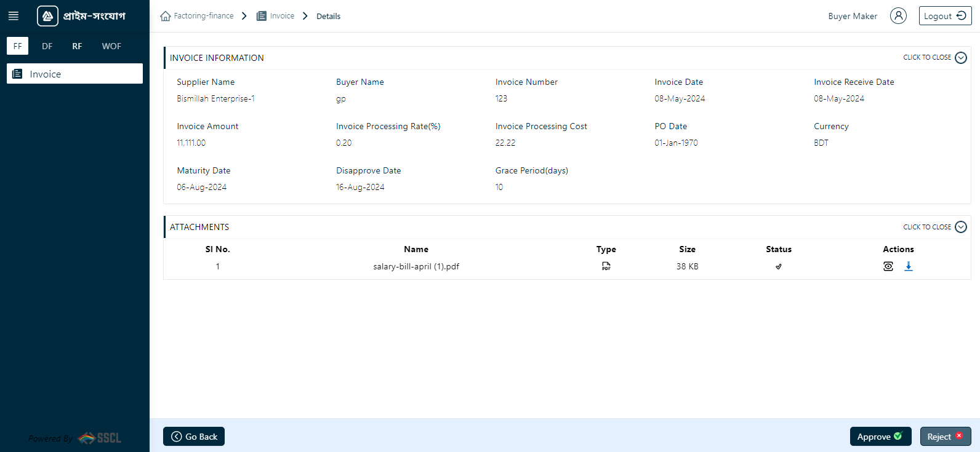The width and height of the screenshot is (980, 452).
Task: Go to the Invoice breadcrumb link
Action: click(282, 16)
